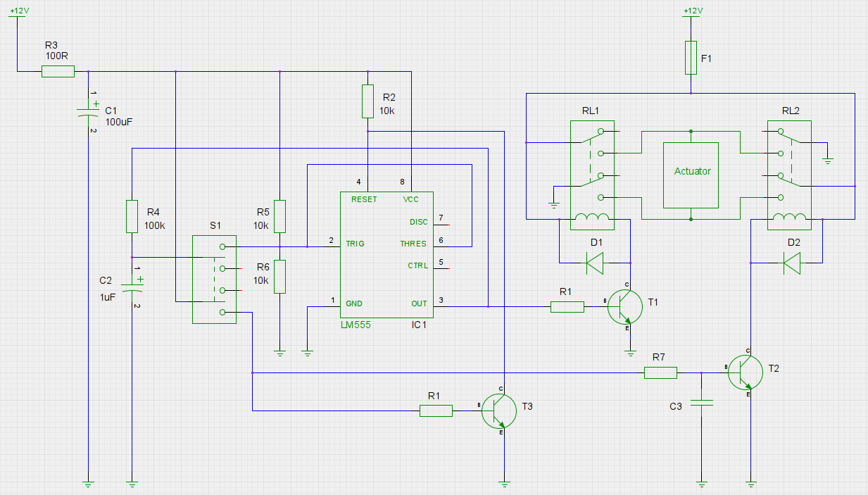Click the DISC pin label
Screen dimensions: 868x495
click(418, 222)
